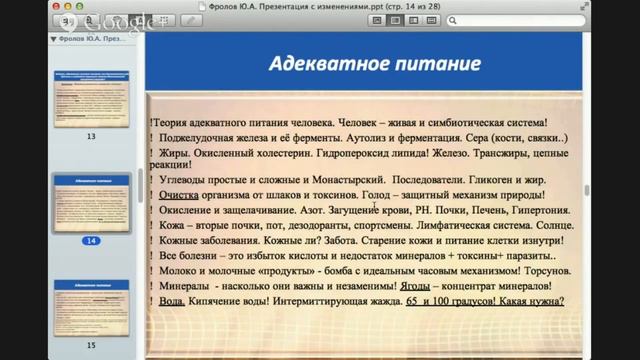
Task: Collapse the Фролов Ю.А. sidebar group
Action: click(53, 39)
